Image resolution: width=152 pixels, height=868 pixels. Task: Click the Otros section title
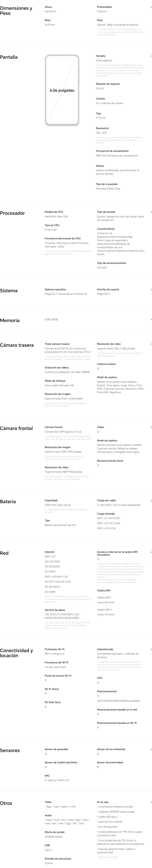[x=6, y=803]
